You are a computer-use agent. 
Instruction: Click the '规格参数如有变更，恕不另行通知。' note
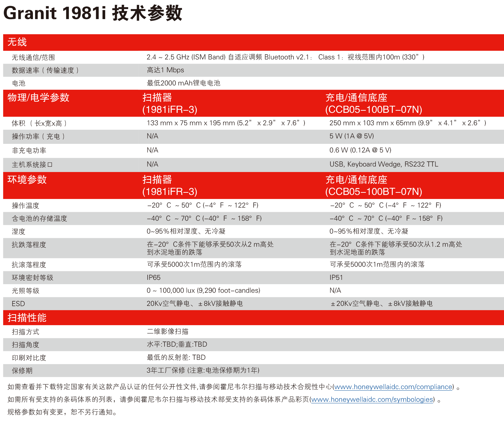(63, 412)
